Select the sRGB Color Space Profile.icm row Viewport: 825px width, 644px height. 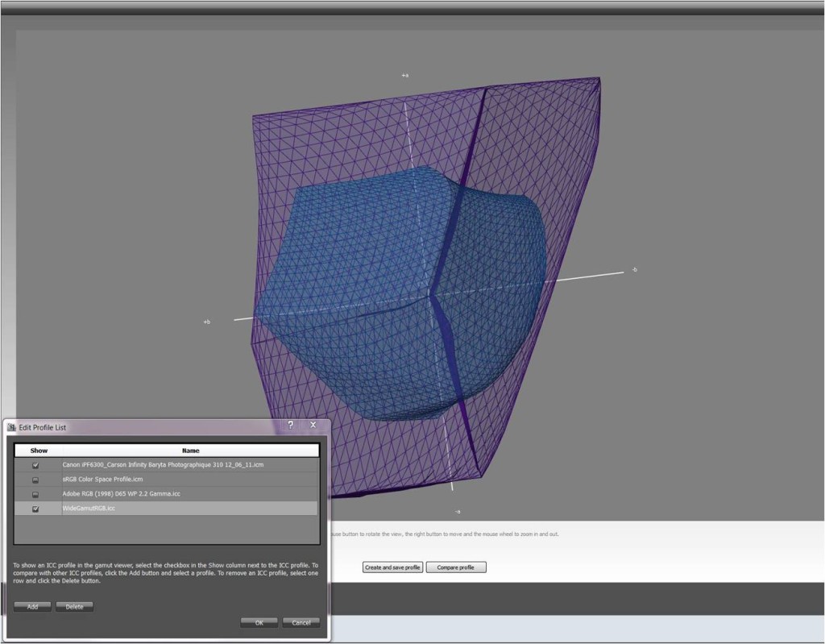coord(166,480)
